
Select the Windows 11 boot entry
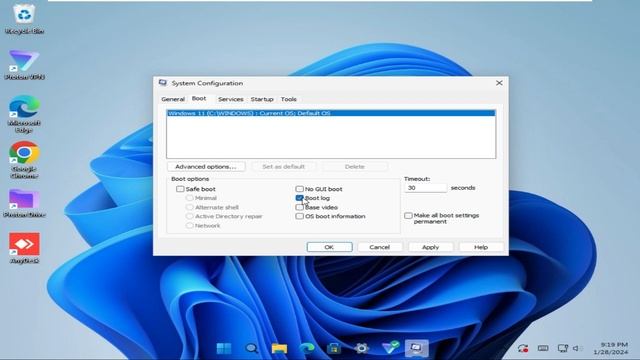coord(331,113)
